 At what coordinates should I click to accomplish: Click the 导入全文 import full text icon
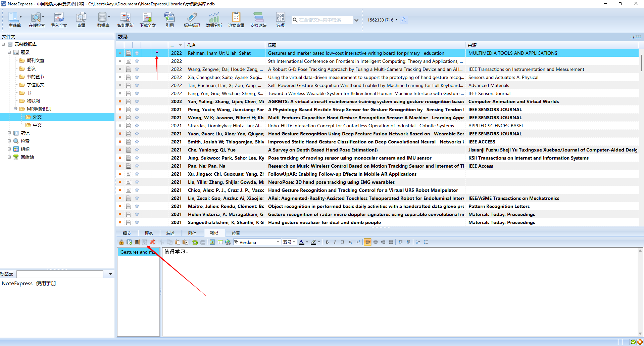[x=59, y=20]
